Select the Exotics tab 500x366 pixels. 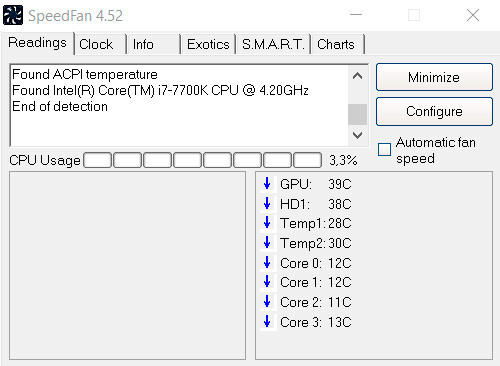[x=208, y=44]
